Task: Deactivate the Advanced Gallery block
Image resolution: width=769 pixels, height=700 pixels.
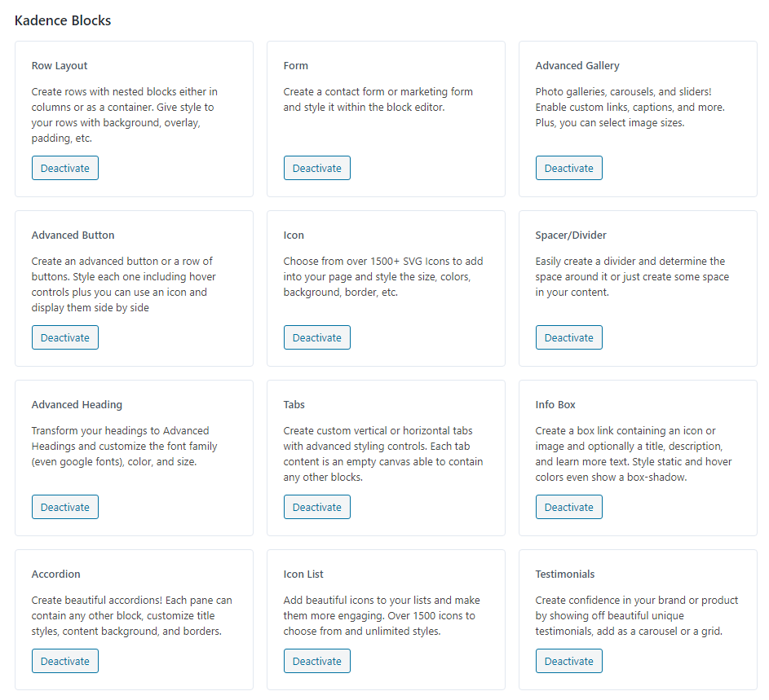Action: click(569, 169)
